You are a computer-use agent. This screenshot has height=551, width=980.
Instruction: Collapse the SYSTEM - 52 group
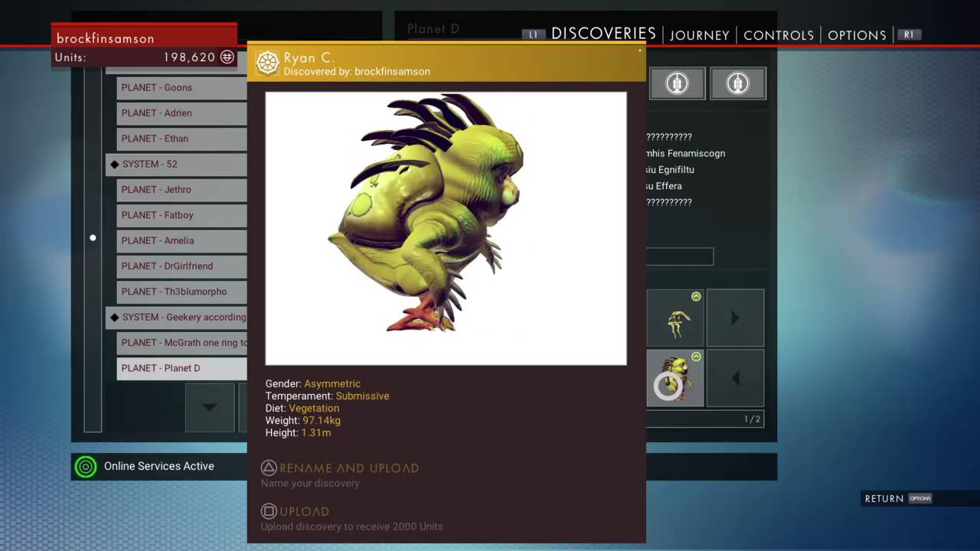click(176, 165)
